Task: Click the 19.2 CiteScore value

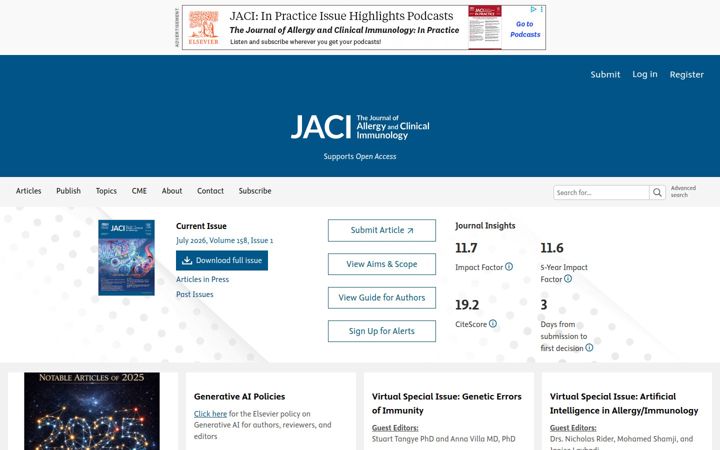Action: tap(467, 305)
